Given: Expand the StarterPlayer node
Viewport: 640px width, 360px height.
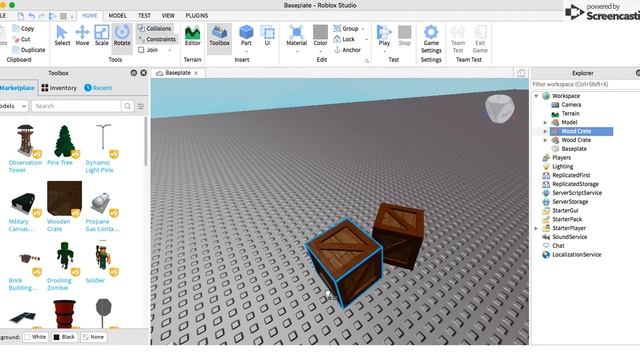Looking at the screenshot, I should (x=536, y=228).
